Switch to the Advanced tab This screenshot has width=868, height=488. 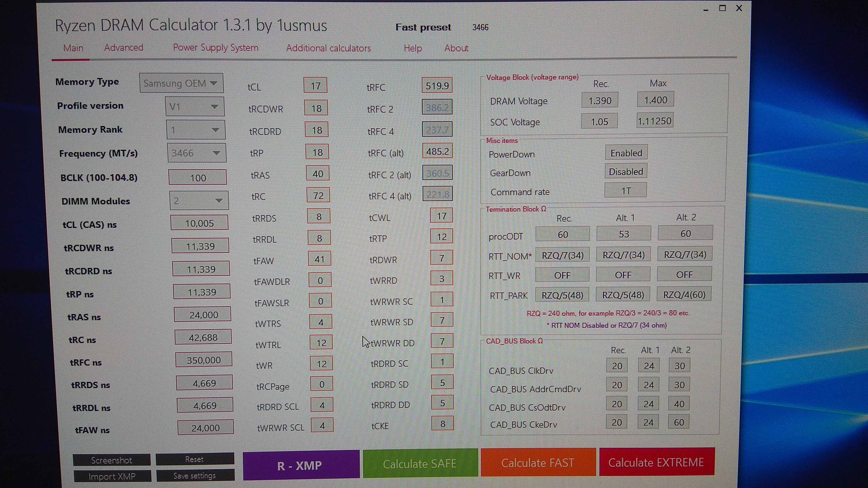point(124,48)
